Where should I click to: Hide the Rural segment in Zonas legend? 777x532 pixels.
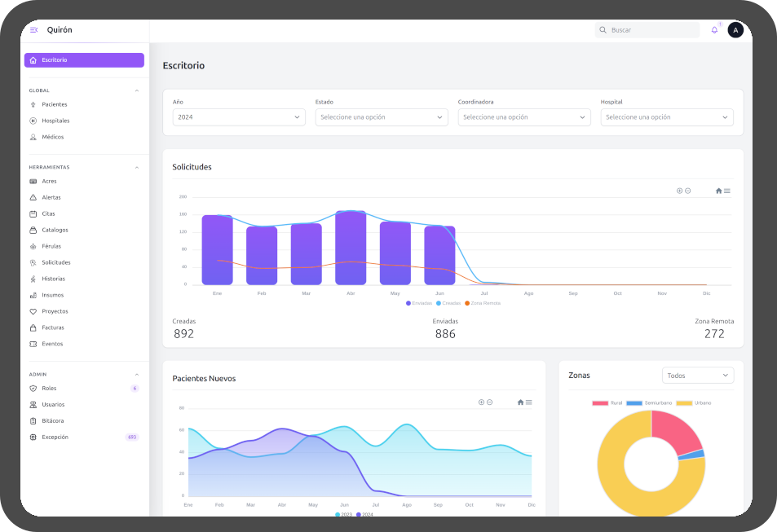(607, 403)
